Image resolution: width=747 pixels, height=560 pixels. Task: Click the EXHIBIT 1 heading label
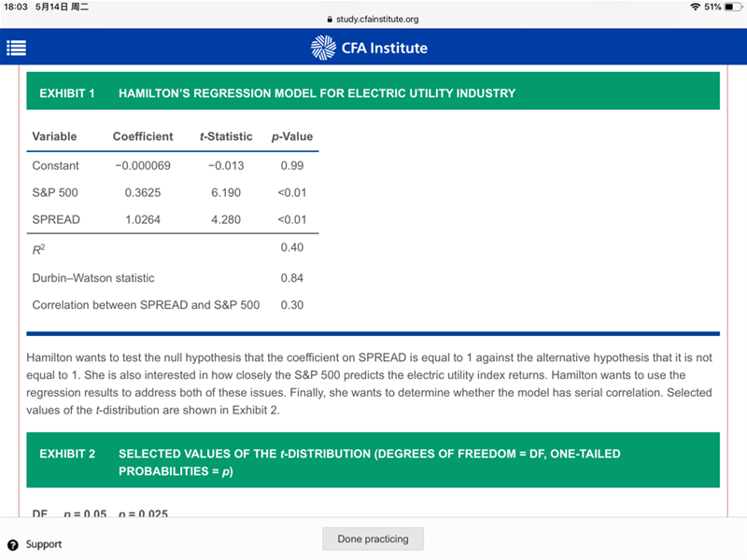tap(67, 93)
